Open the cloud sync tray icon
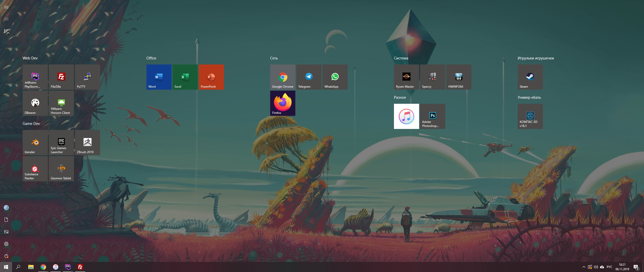Viewport: 644px width, 272px height. tap(602, 267)
